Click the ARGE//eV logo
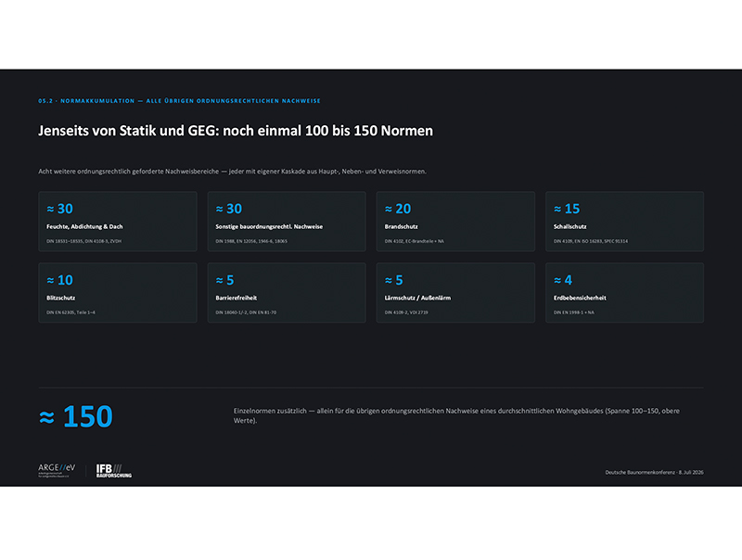This screenshot has width=742, height=560. [x=57, y=471]
